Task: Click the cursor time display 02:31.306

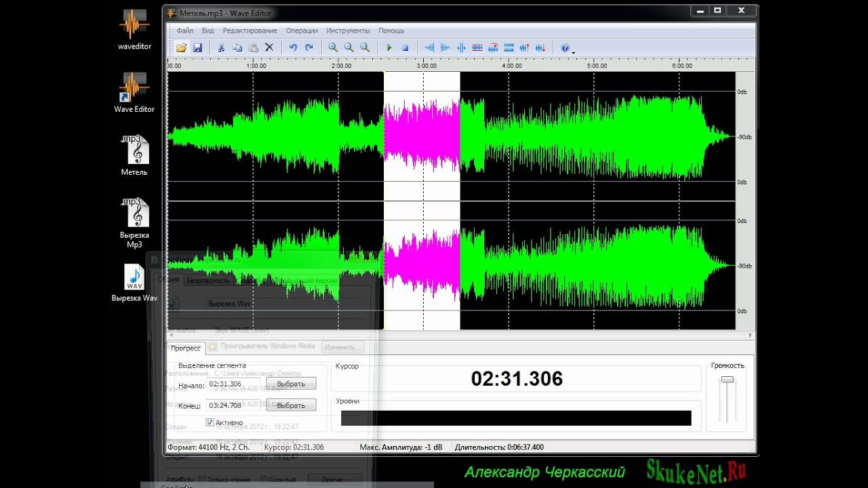Action: pyautogui.click(x=517, y=379)
